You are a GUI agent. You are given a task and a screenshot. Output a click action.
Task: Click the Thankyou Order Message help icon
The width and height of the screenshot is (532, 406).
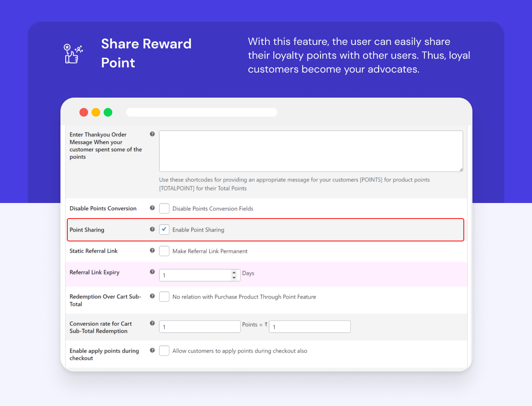click(x=152, y=134)
